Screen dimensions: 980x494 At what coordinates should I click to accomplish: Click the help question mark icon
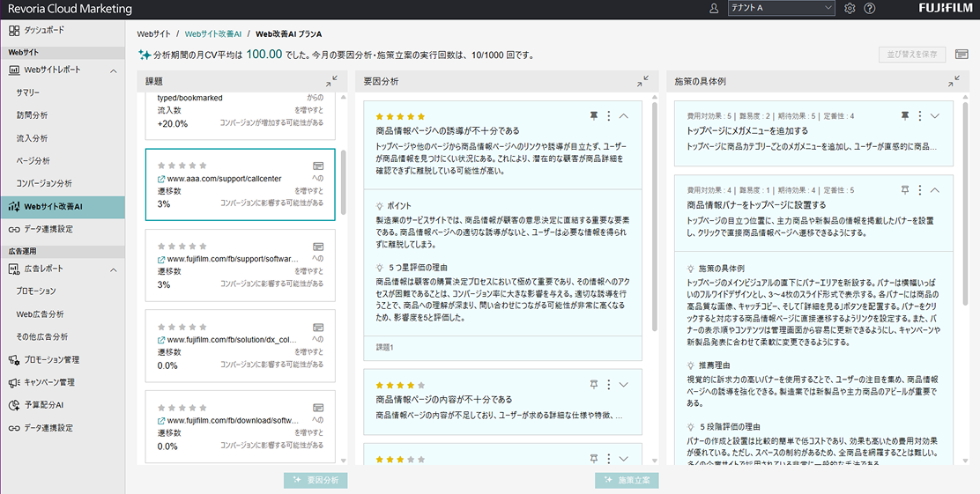click(870, 8)
